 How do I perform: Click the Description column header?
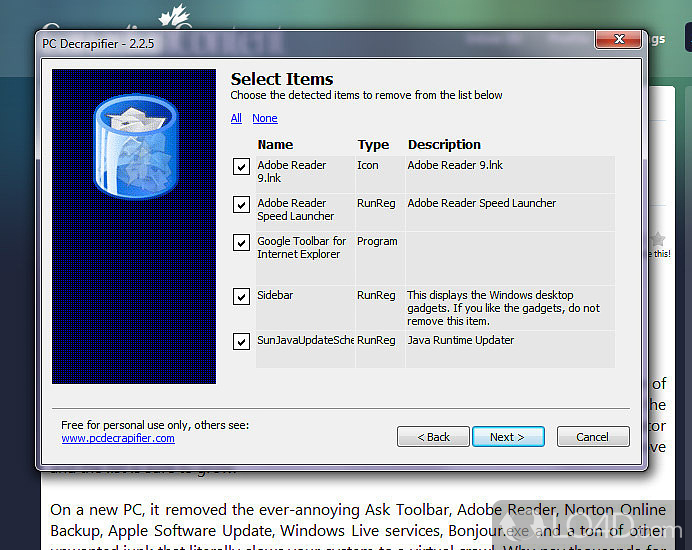[x=444, y=145]
